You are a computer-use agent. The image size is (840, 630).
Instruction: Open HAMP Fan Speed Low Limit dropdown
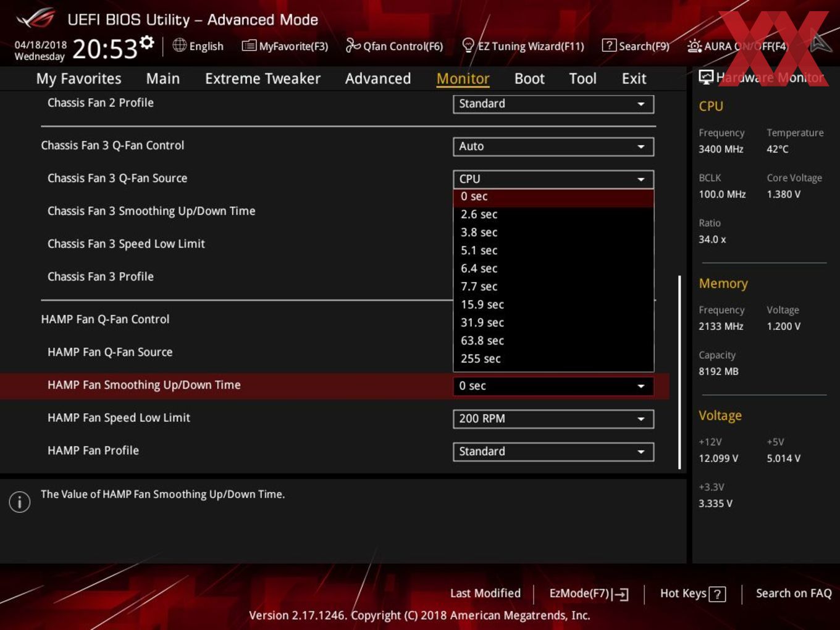pos(553,419)
